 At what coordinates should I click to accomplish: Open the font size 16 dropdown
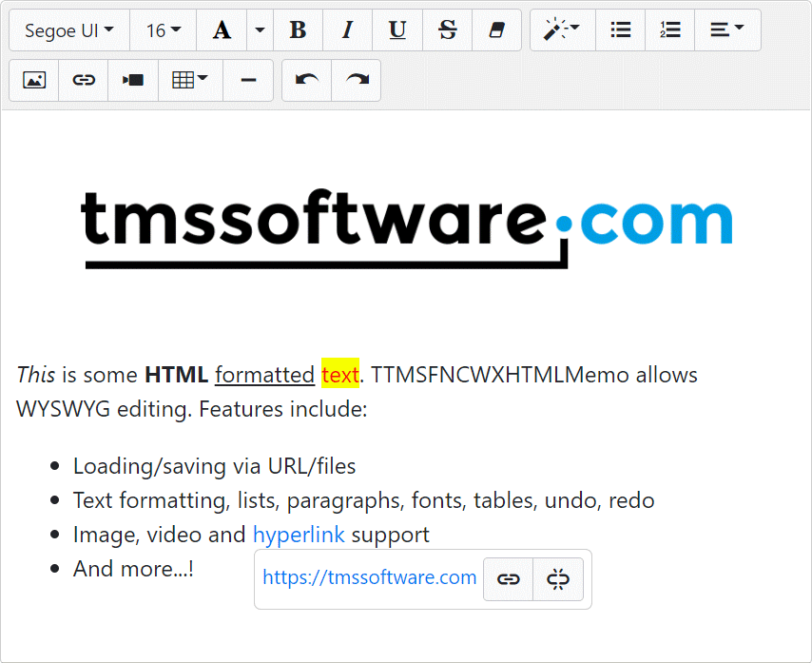coord(164,30)
